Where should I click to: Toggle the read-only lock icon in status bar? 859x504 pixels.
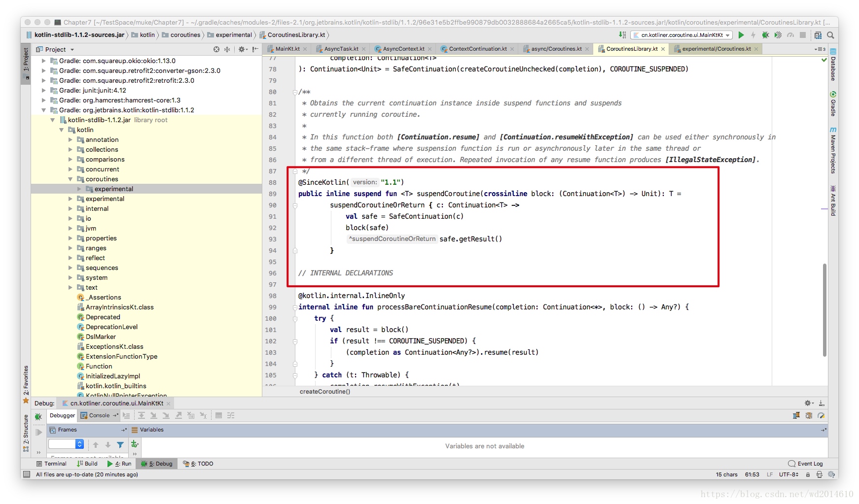808,474
